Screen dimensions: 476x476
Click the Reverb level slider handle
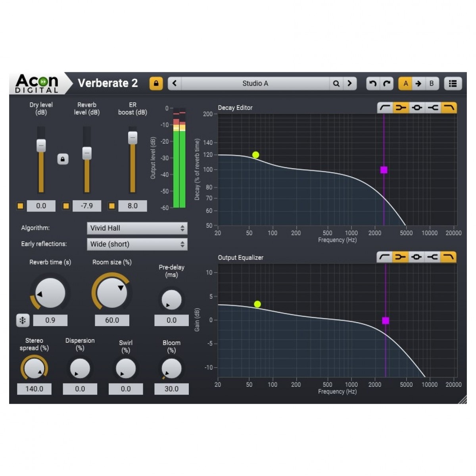point(87,153)
